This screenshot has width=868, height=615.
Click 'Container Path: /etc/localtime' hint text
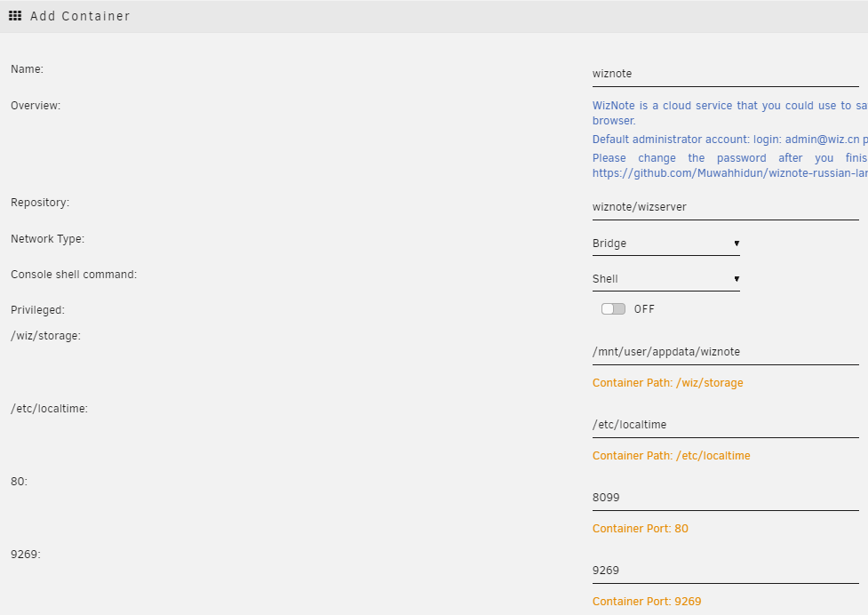tap(671, 456)
